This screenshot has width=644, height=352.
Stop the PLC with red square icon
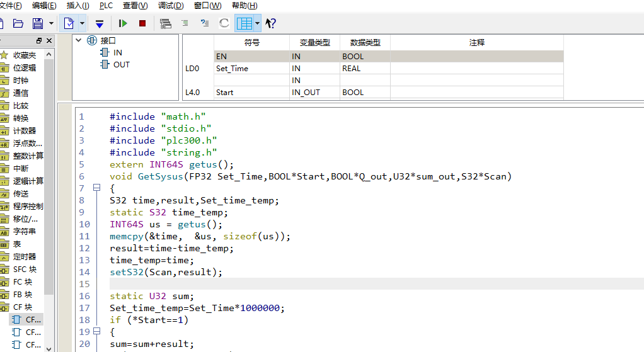coord(142,23)
